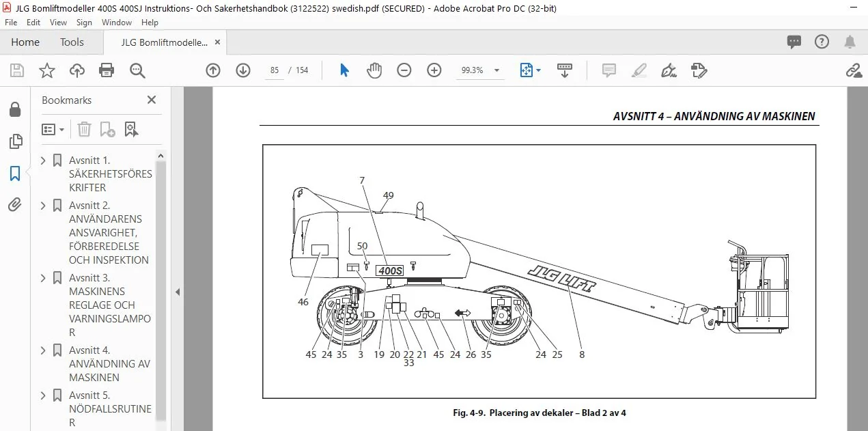Expand the Avsnitt 3 bookmark
This screenshot has height=431, width=868.
click(x=44, y=278)
